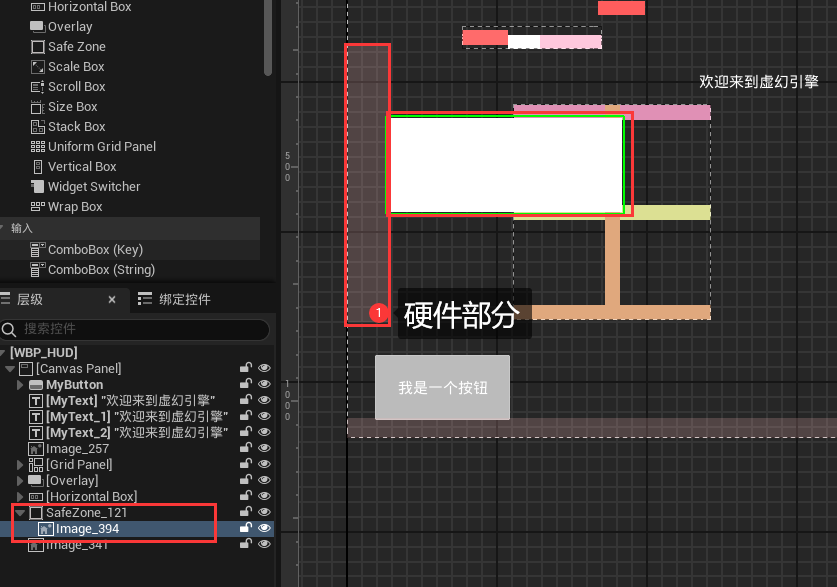
Task: Close the 层级 tab with its X
Action: 112,298
